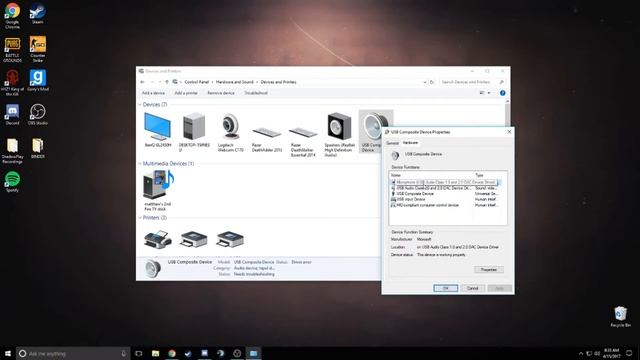Open the Spotify desktop shortcut
Viewport: 640px width, 360px height.
[x=12, y=182]
